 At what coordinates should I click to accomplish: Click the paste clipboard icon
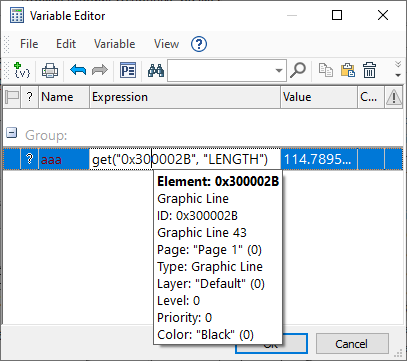coord(348,70)
